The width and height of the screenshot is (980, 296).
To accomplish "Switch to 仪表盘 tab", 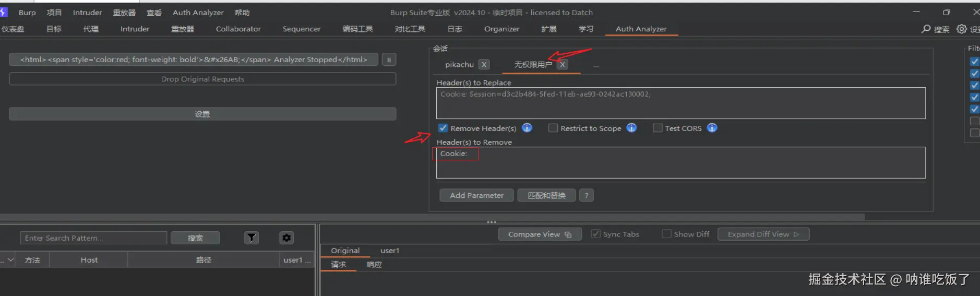I will click(13, 29).
